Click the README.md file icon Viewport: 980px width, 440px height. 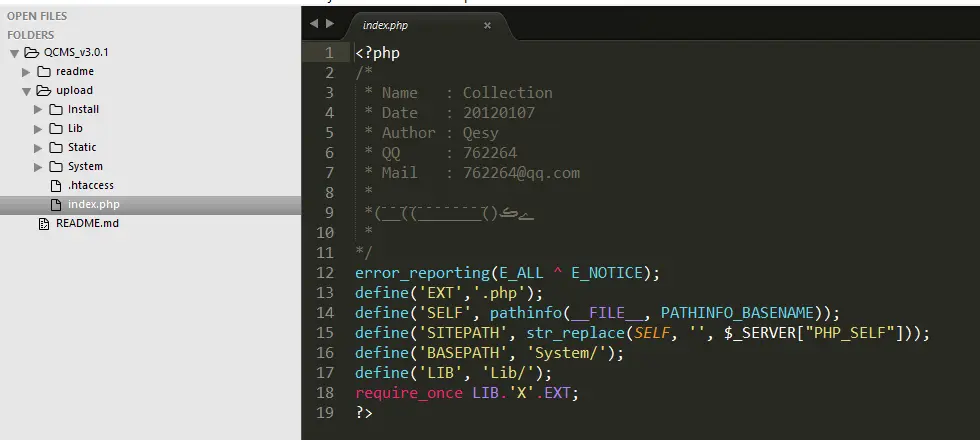[44, 224]
